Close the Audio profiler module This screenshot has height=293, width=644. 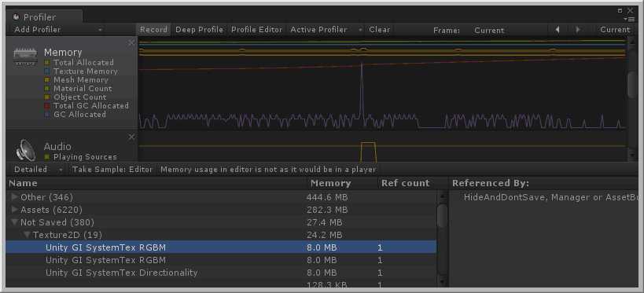131,137
